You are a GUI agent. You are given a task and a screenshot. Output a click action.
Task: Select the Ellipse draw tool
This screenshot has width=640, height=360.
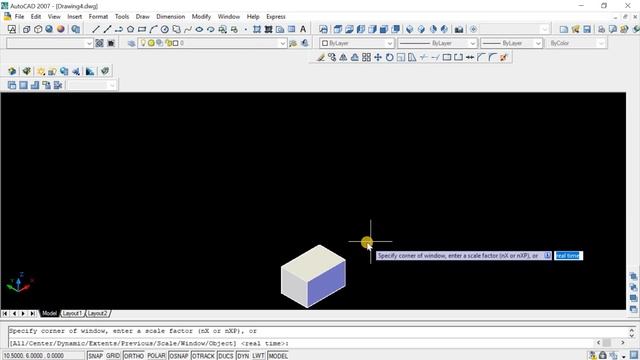point(199,29)
